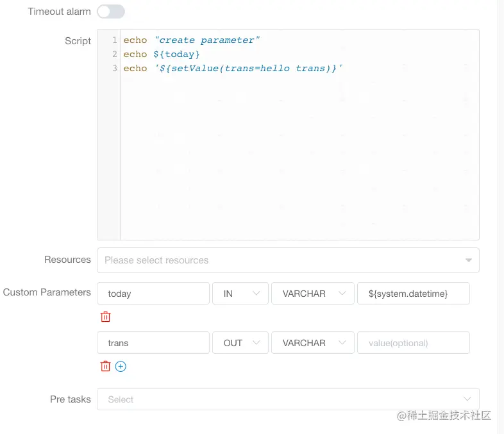Open VARCHAR type dropdown for trans
Viewport: 504px width, 434px height.
[313, 343]
